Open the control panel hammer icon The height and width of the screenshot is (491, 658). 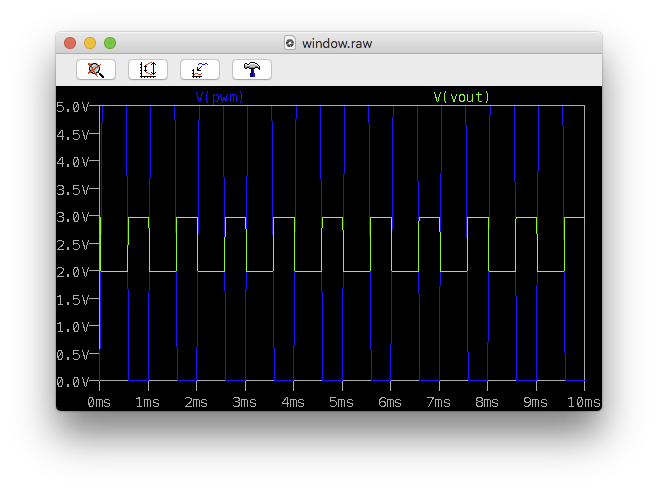[x=252, y=70]
